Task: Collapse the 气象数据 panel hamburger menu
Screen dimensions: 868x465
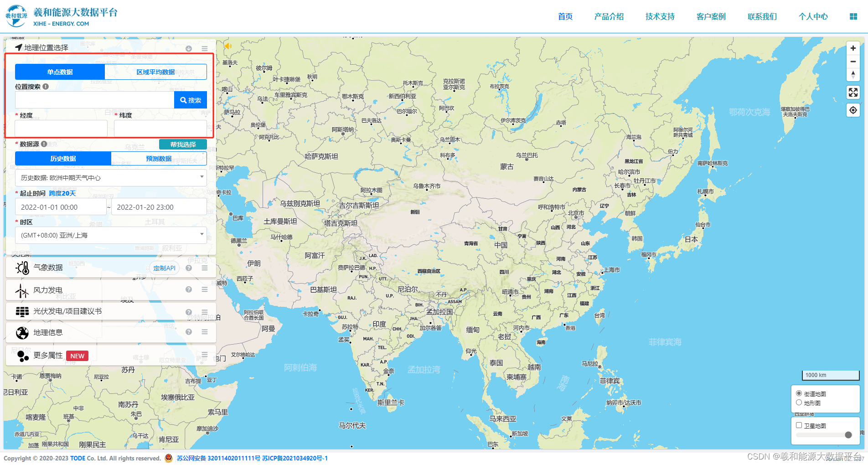Action: pos(205,268)
